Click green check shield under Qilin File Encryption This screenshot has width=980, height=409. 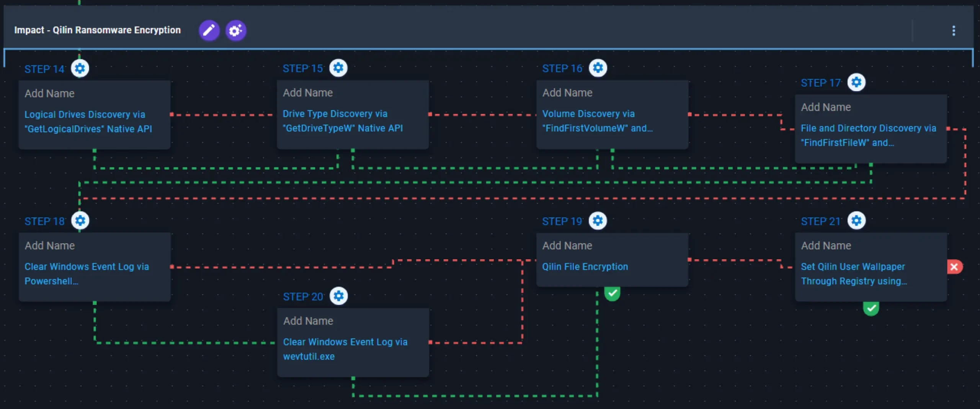tap(612, 294)
